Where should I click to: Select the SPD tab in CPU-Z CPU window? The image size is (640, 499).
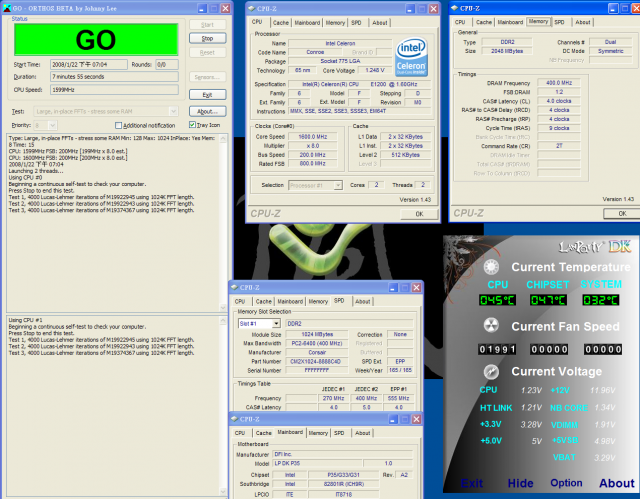[356, 23]
